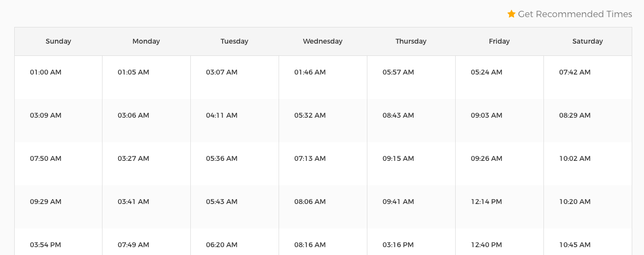Screen dimensions: 644x255
Task: Choose the 07:42 AM Saturday slot
Action: click(575, 72)
